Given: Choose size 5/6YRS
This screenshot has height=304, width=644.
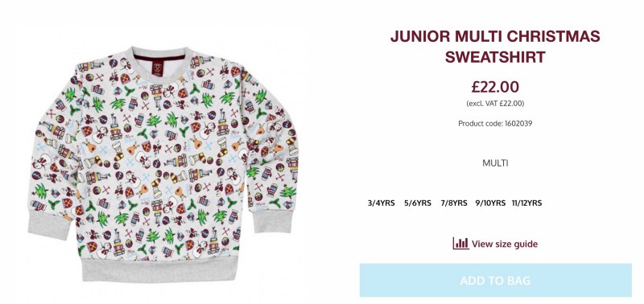Looking at the screenshot, I should coord(418,203).
